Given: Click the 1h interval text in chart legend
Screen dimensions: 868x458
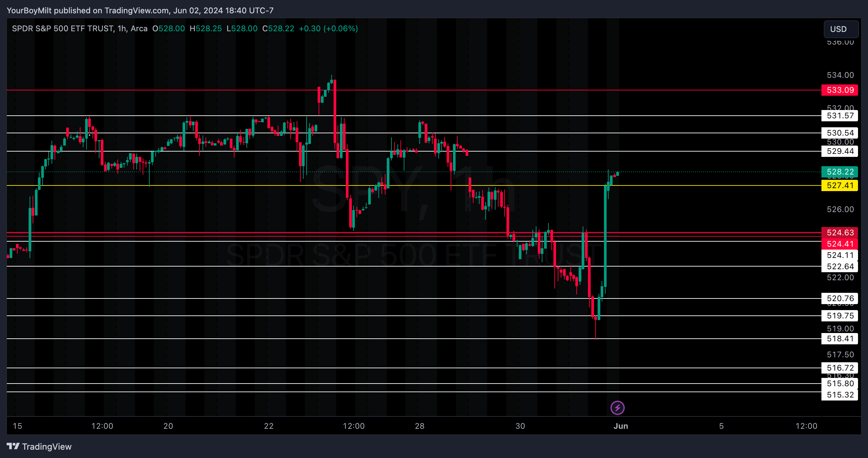Looking at the screenshot, I should (122, 29).
